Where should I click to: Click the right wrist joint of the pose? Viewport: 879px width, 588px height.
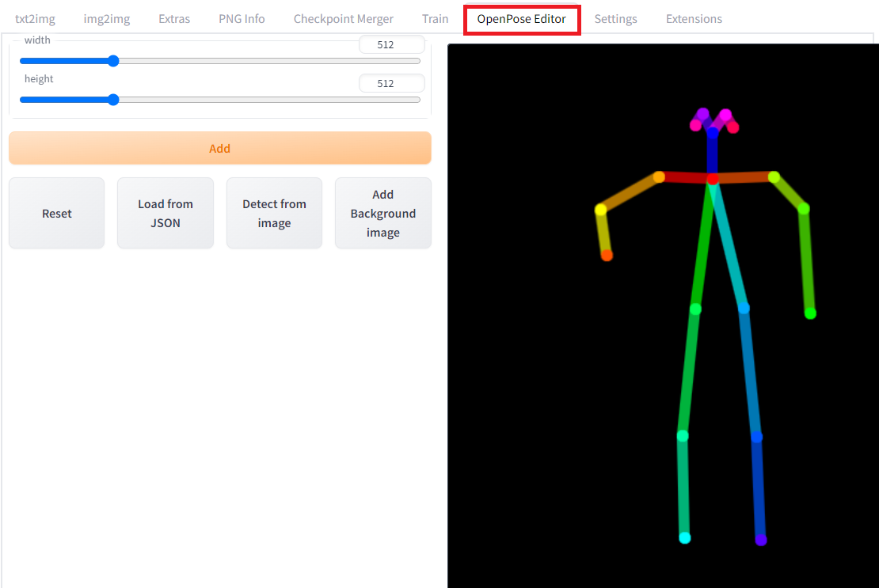click(607, 254)
